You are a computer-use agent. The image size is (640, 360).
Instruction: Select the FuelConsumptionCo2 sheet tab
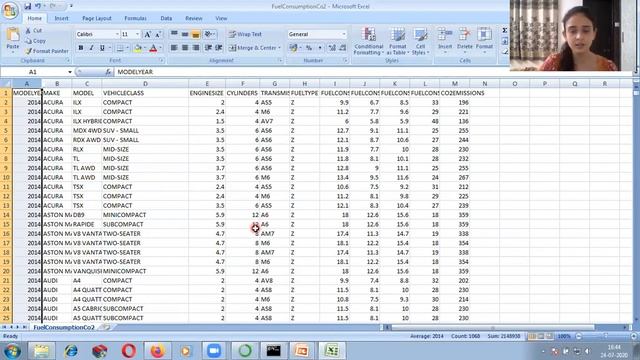click(x=64, y=327)
